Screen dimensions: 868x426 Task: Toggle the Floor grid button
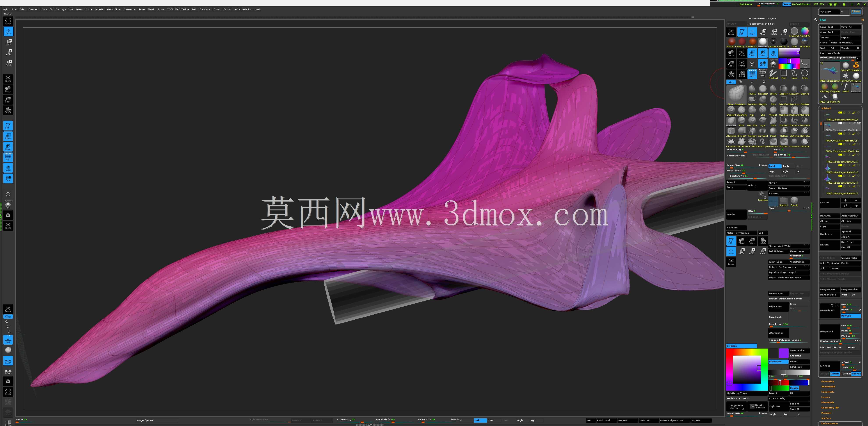(x=8, y=340)
